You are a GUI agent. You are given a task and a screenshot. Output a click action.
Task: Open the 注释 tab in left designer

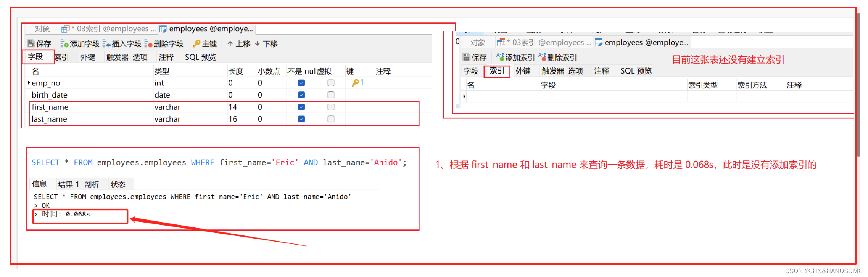click(166, 57)
